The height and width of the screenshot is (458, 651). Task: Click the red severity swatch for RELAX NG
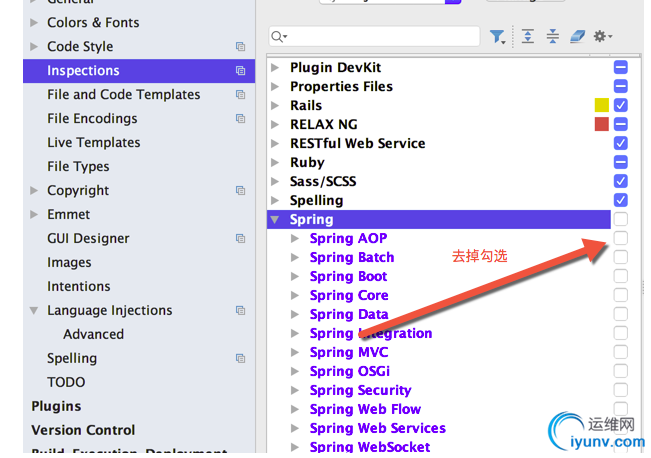602,124
